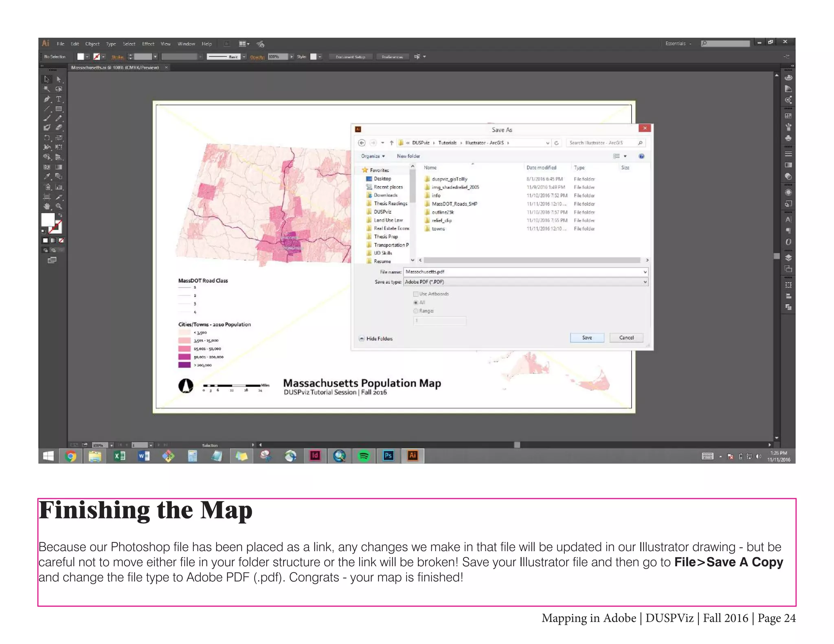Select the Selection tool in Illustrator toolbar
Screen dimensions: 834x644
click(x=47, y=79)
